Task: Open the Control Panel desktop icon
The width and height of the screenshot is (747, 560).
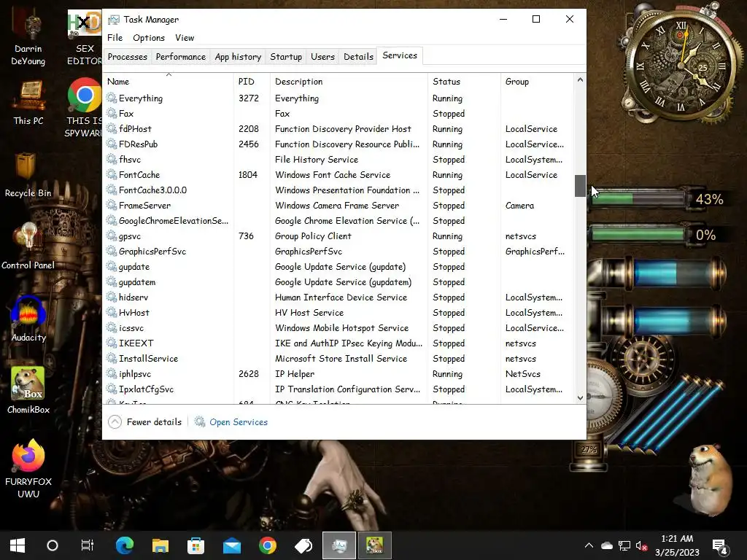Action: coord(28,246)
